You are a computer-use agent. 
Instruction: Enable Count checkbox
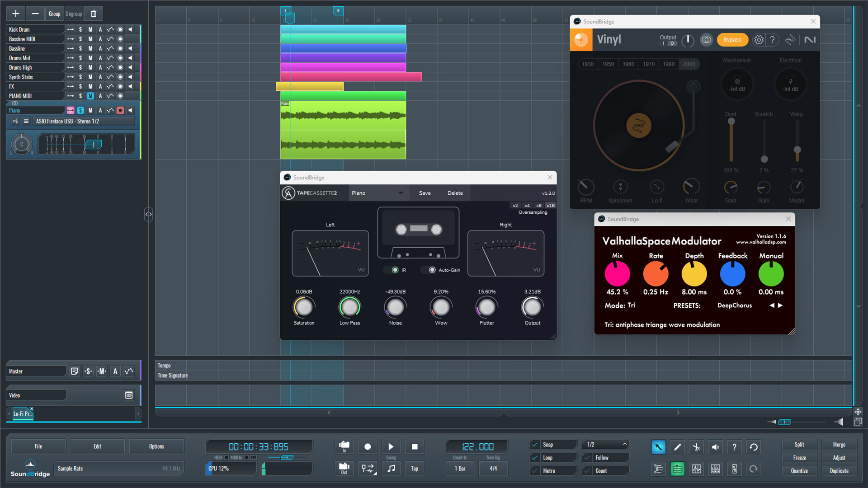point(587,471)
